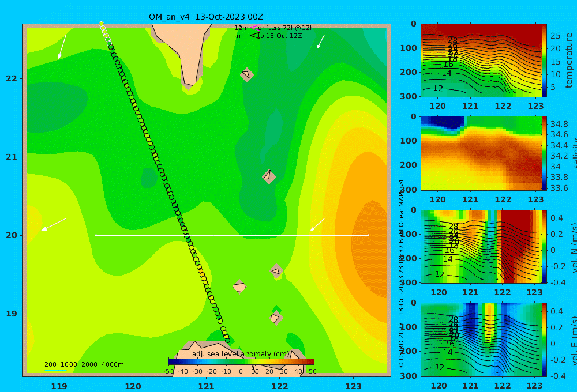Click the 'adj. sea level anomaly (cm)' label

pyautogui.click(x=241, y=354)
